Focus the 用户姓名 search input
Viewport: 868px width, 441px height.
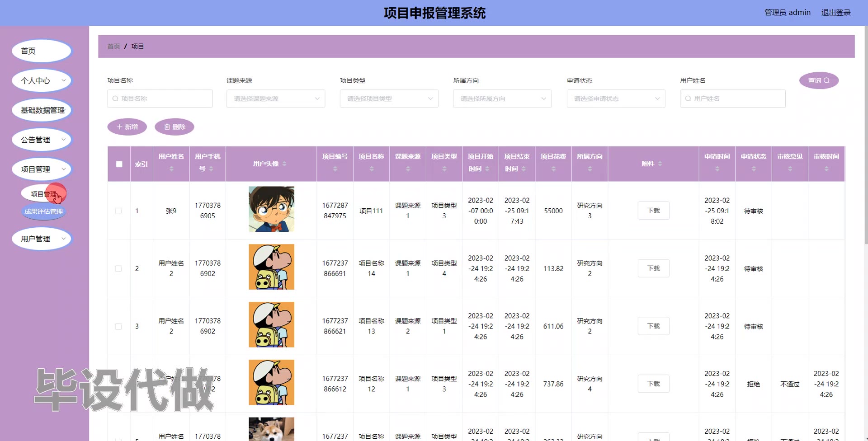[733, 99]
